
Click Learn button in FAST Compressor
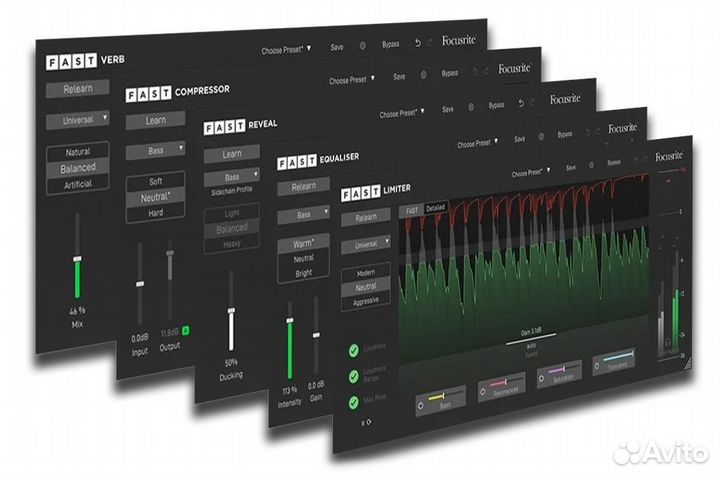click(x=156, y=120)
